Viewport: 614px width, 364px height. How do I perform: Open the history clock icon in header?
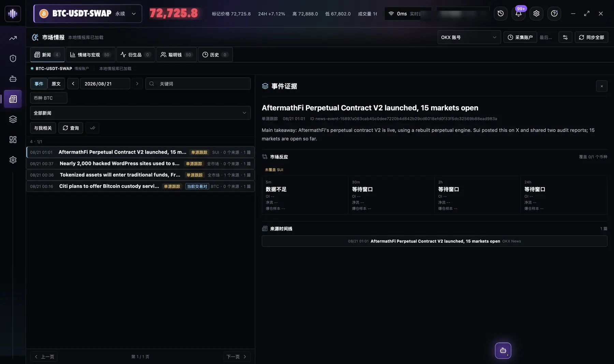pyautogui.click(x=500, y=14)
